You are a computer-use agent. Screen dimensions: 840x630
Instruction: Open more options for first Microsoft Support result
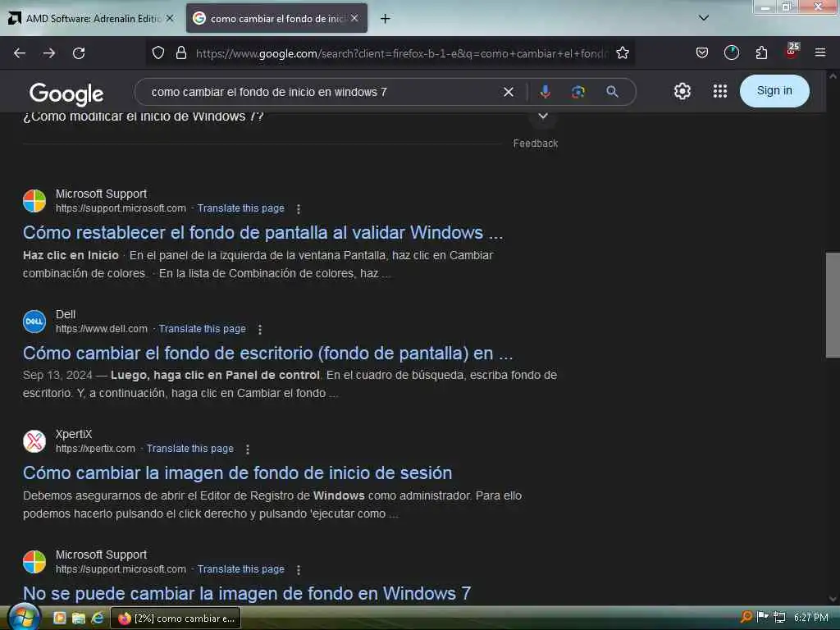click(299, 209)
